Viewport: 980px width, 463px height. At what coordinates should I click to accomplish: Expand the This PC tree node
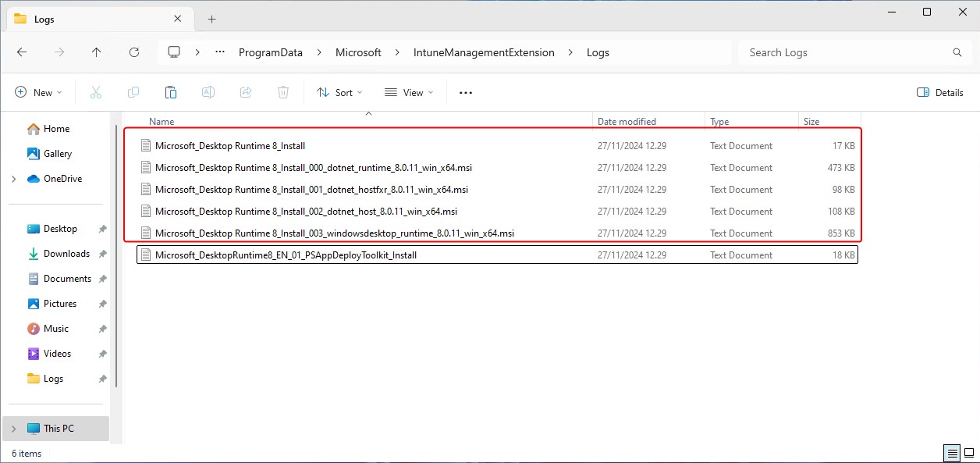click(x=14, y=429)
